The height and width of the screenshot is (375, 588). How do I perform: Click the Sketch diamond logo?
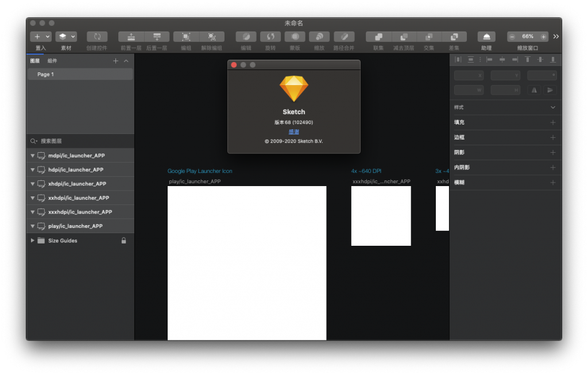click(x=293, y=88)
